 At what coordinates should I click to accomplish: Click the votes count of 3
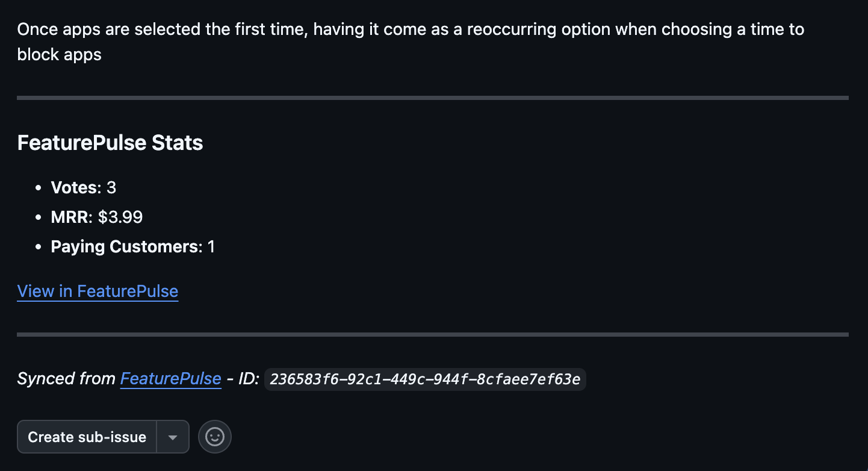pyautogui.click(x=111, y=188)
